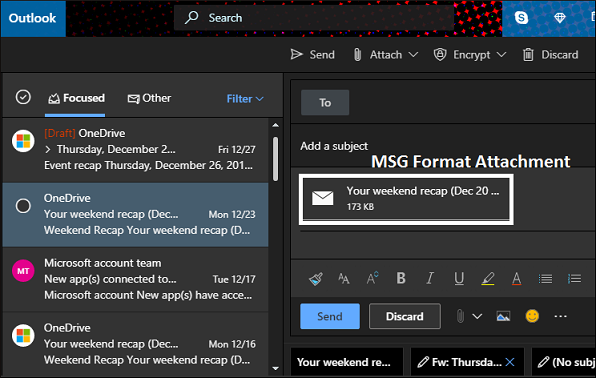
Task: Open the Filter dropdown
Action: (245, 99)
